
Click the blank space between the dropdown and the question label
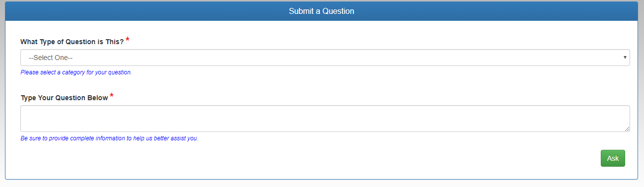[x=325, y=85]
